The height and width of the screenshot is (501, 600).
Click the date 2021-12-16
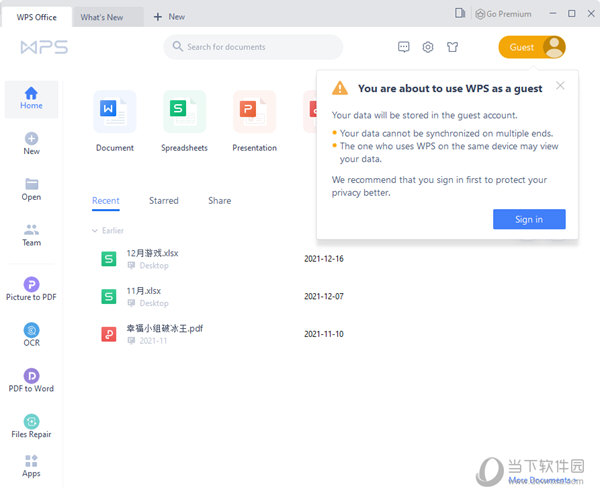(324, 259)
